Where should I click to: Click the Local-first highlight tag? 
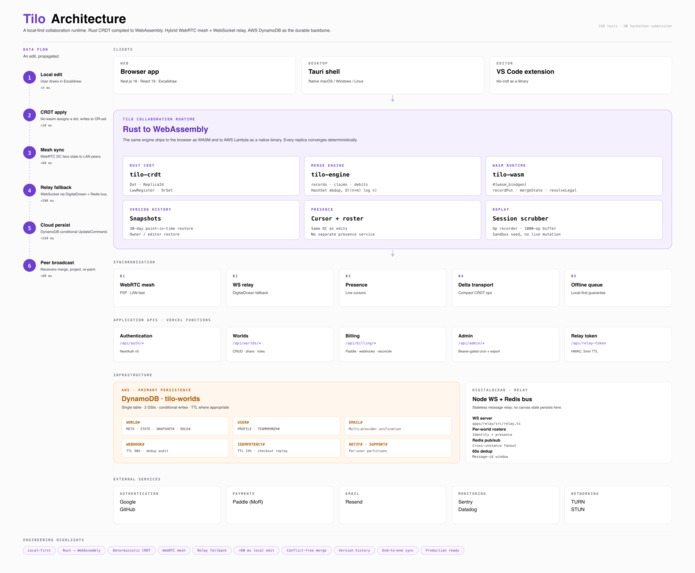39,550
